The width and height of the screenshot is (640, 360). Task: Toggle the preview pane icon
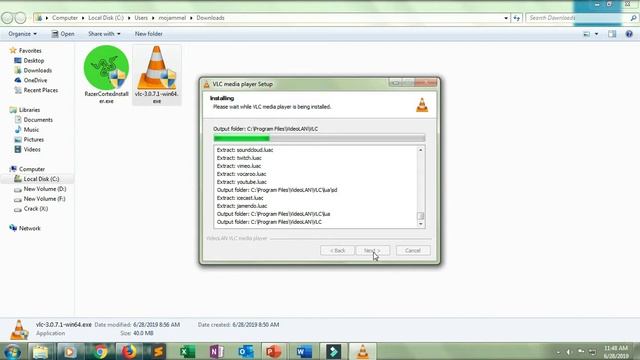pos(612,34)
